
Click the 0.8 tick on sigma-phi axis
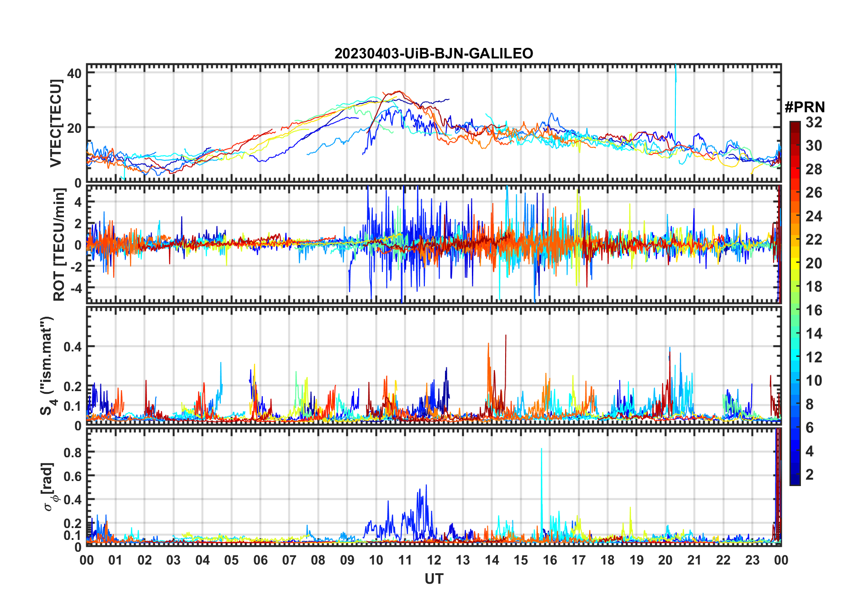click(73, 452)
